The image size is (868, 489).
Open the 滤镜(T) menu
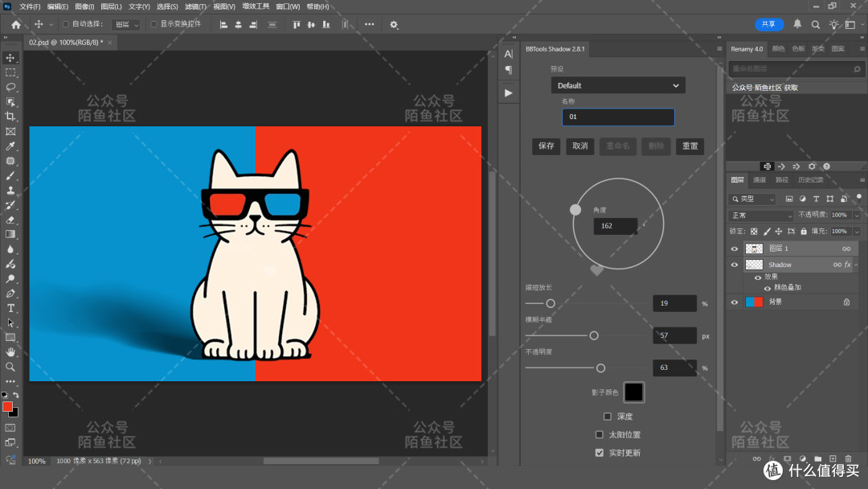(195, 6)
